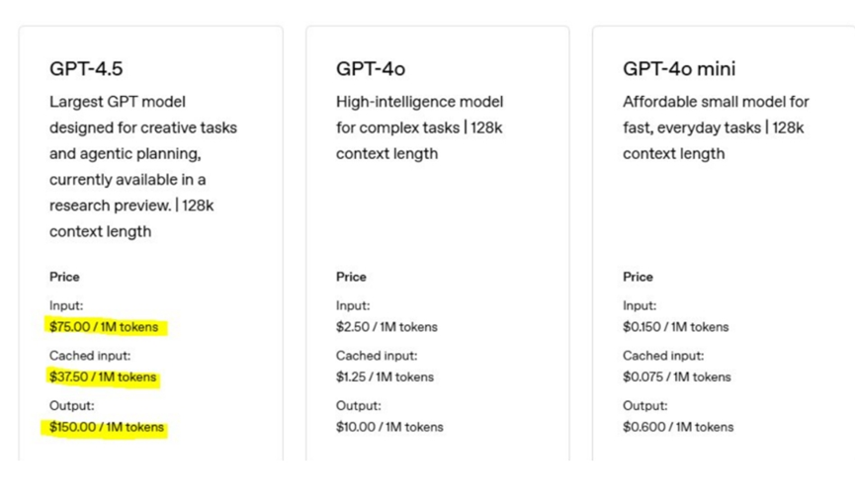The height and width of the screenshot is (504, 855).
Task: Click GPT-4o mini input price $0.150
Action: (676, 327)
